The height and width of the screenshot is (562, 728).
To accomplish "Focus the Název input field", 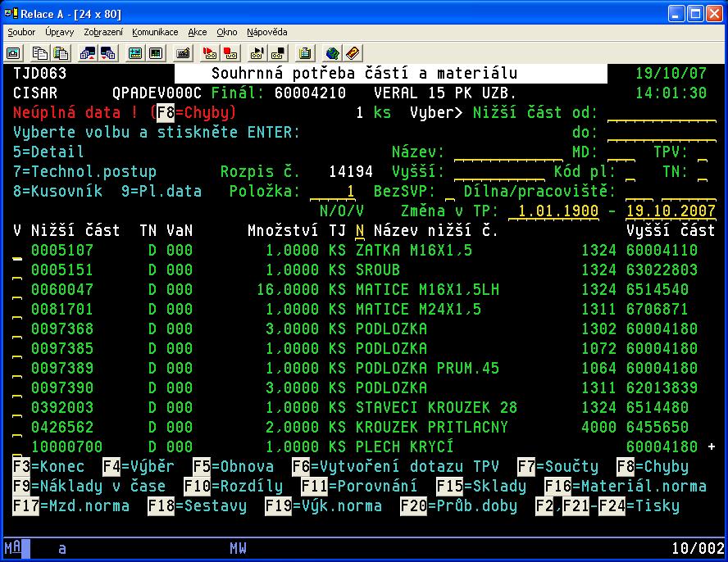I will pos(508,152).
